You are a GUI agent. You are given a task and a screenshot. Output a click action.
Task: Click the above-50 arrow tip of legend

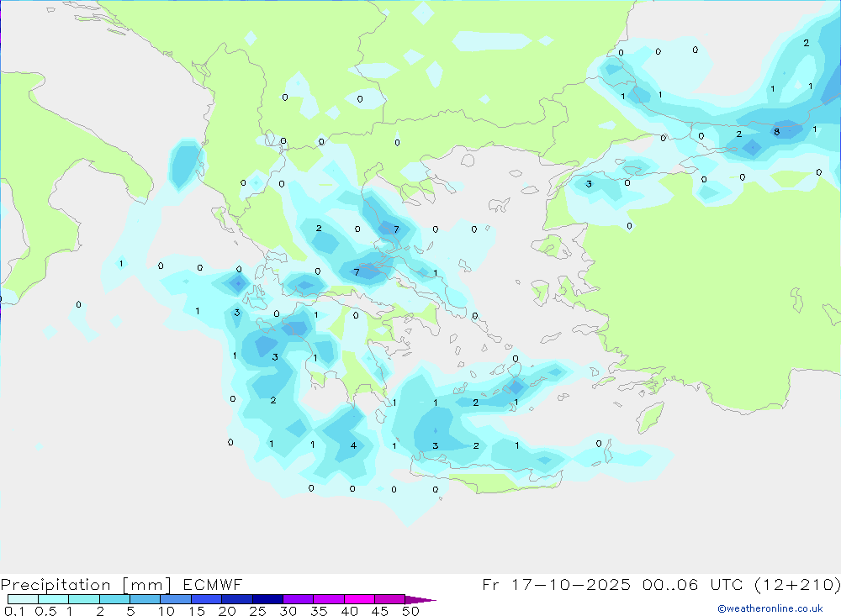point(420,599)
